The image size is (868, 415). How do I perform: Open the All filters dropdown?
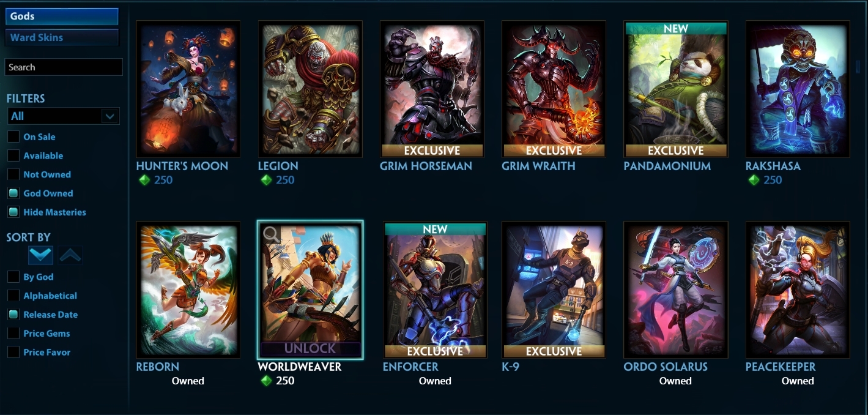point(63,116)
